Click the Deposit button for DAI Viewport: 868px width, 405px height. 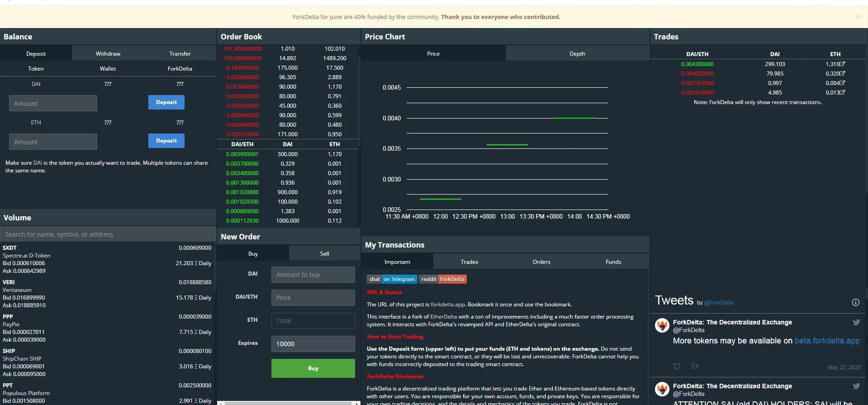(x=166, y=102)
